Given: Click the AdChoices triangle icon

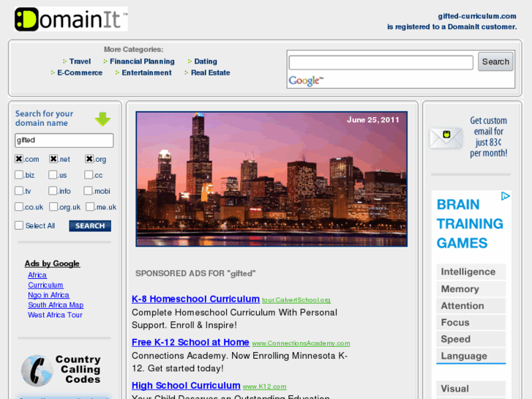Looking at the screenshot, I should click(x=505, y=196).
